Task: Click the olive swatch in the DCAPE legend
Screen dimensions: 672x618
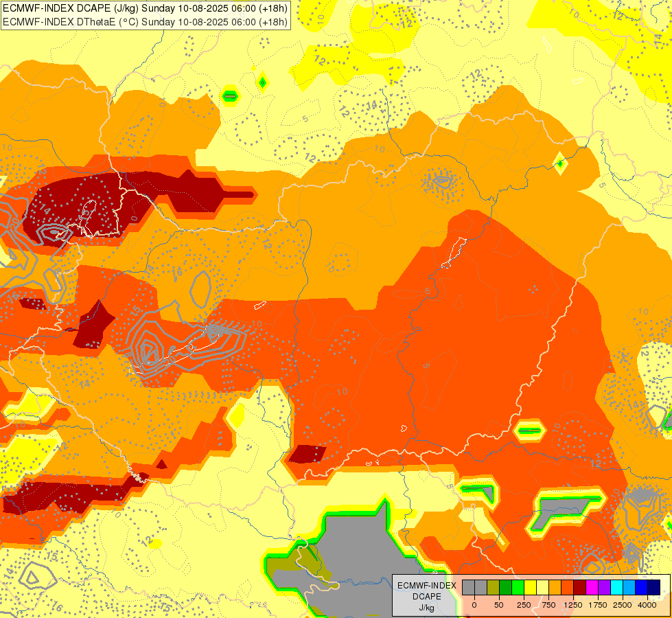Action: pos(494,587)
